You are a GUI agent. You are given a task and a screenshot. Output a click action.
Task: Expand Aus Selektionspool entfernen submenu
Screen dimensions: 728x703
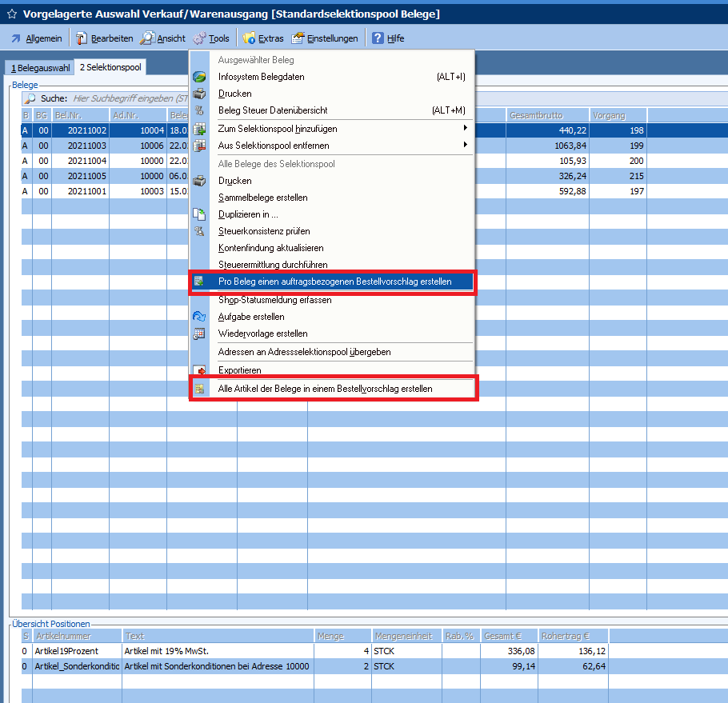pyautogui.click(x=465, y=145)
